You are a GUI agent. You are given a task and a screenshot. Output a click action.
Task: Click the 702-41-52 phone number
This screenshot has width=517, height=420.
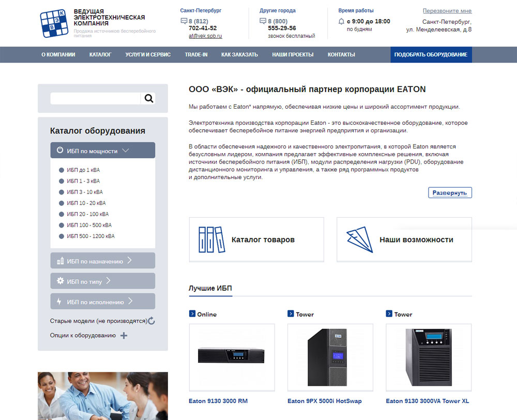(x=203, y=28)
